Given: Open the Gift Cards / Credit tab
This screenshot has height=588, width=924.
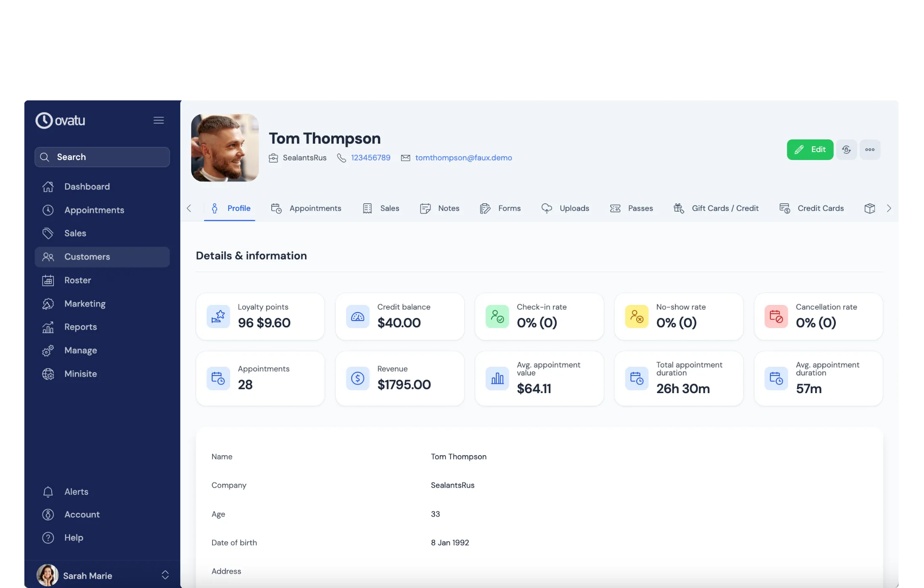Looking at the screenshot, I should [x=725, y=208].
